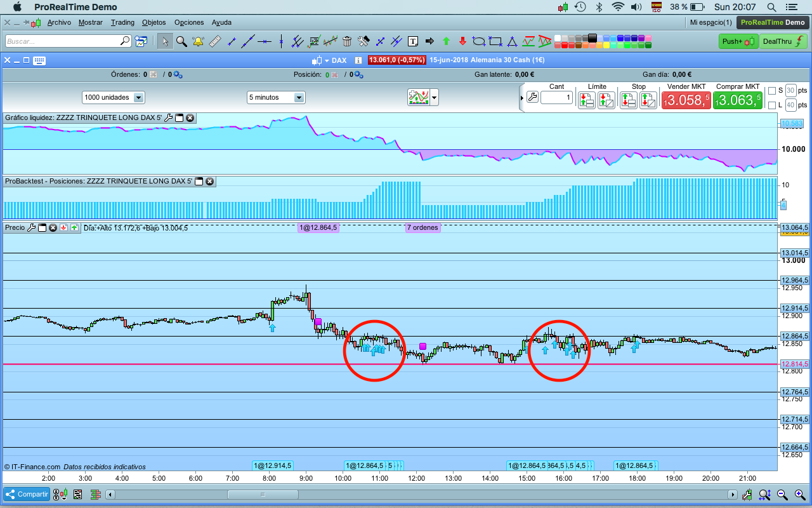Close the ProBacktest Posiciones panel
Image resolution: width=812 pixels, height=508 pixels.
(x=210, y=181)
